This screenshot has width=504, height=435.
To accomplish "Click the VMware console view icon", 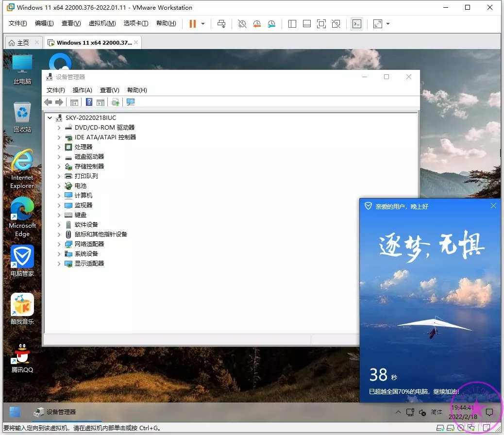I will [357, 24].
